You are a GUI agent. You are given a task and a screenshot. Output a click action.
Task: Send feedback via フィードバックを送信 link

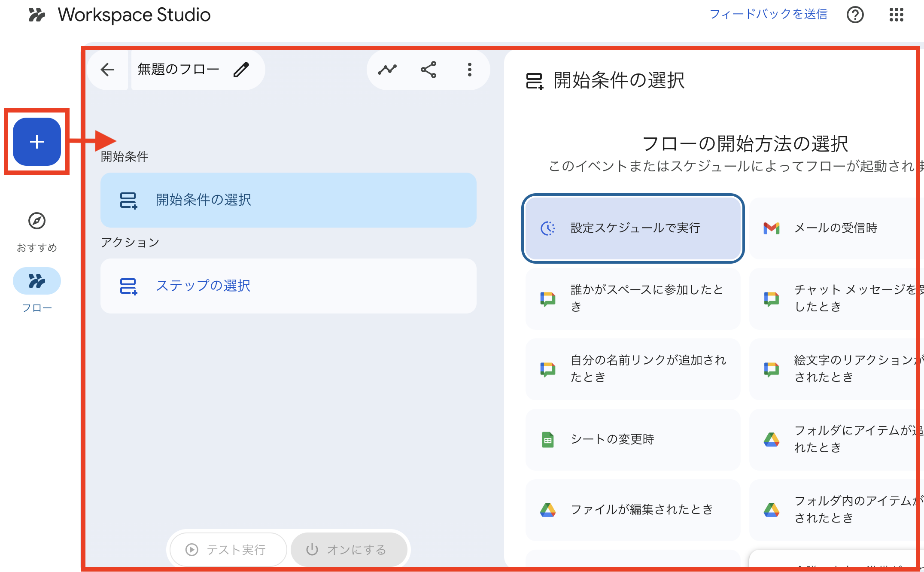pyautogui.click(x=768, y=14)
